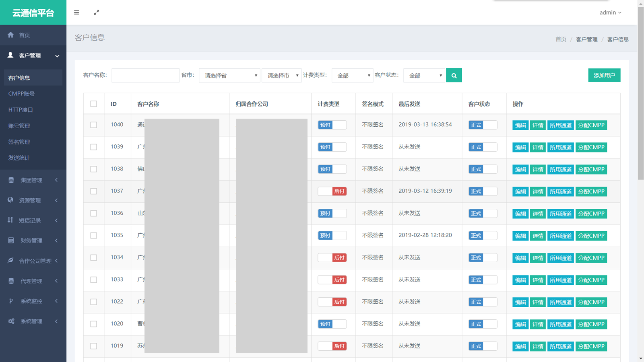Image resolution: width=644 pixels, height=362 pixels.
Task: Open CMPP账号 in the sidebar
Action: [x=21, y=94]
